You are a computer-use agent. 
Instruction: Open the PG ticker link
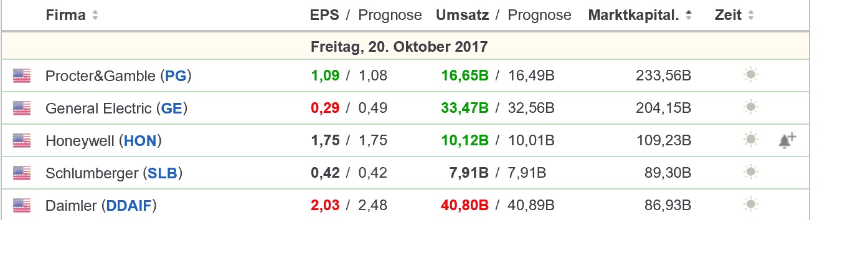click(176, 76)
